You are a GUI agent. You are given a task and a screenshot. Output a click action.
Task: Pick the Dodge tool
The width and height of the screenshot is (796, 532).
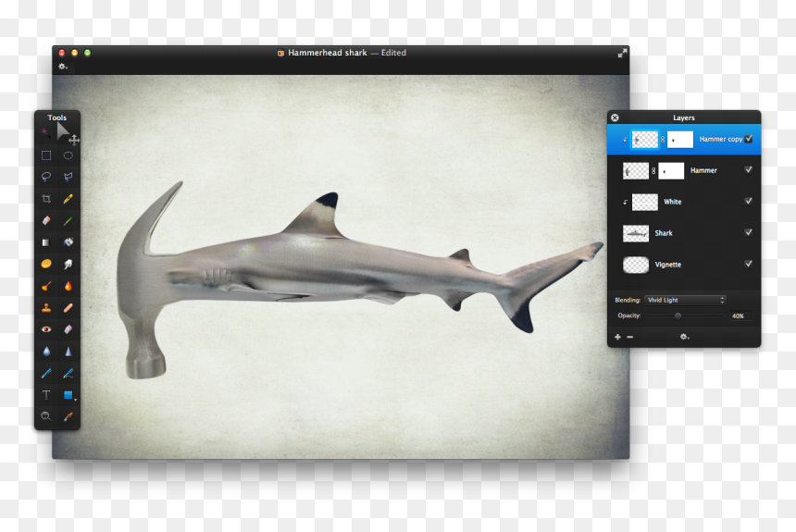point(46,286)
